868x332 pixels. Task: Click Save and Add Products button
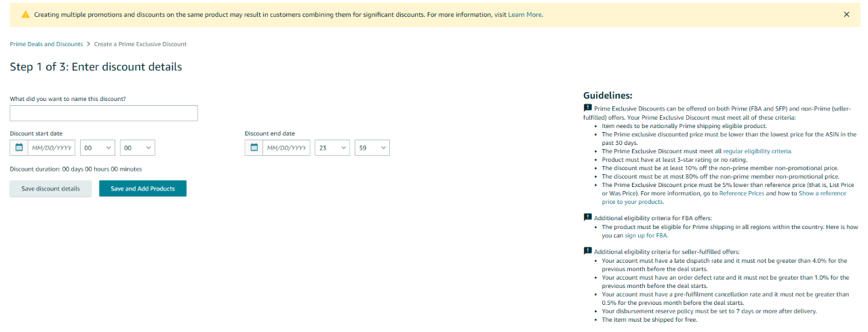click(142, 188)
